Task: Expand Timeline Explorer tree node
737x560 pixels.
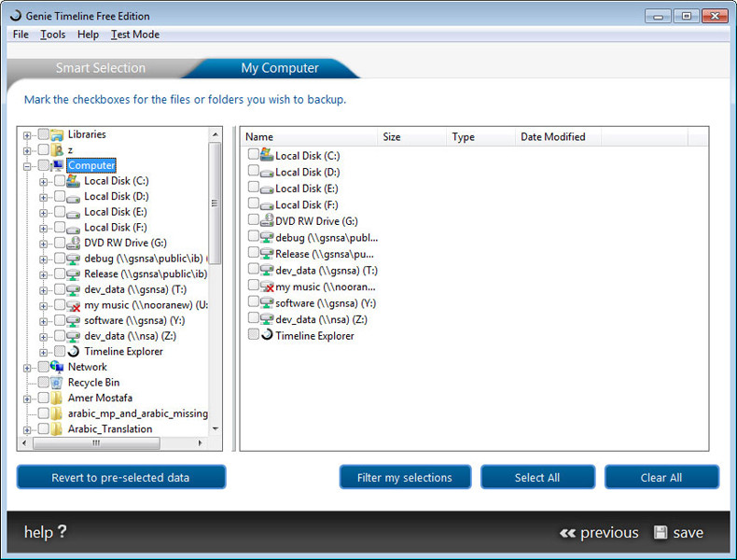Action: click(x=43, y=353)
